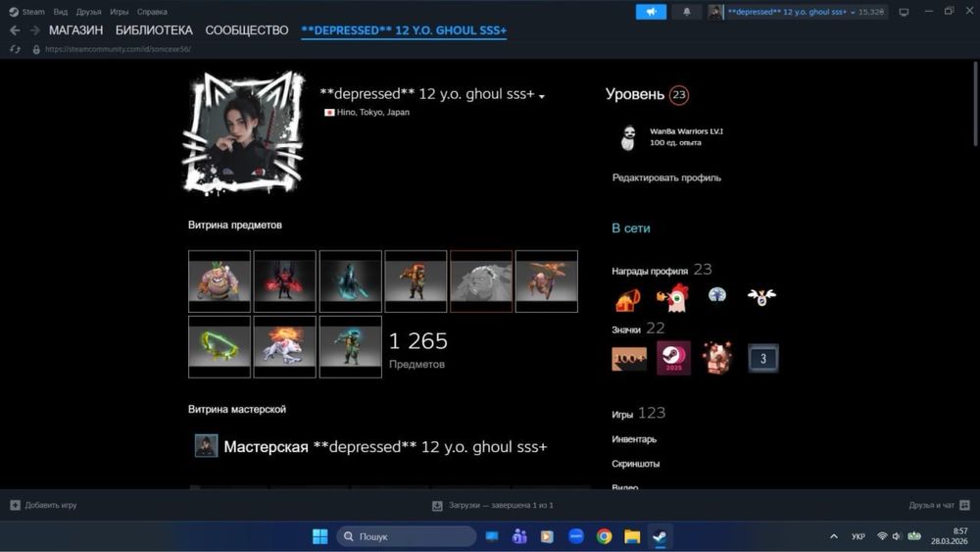
Task: Open the Windows Start button
Action: (x=320, y=536)
